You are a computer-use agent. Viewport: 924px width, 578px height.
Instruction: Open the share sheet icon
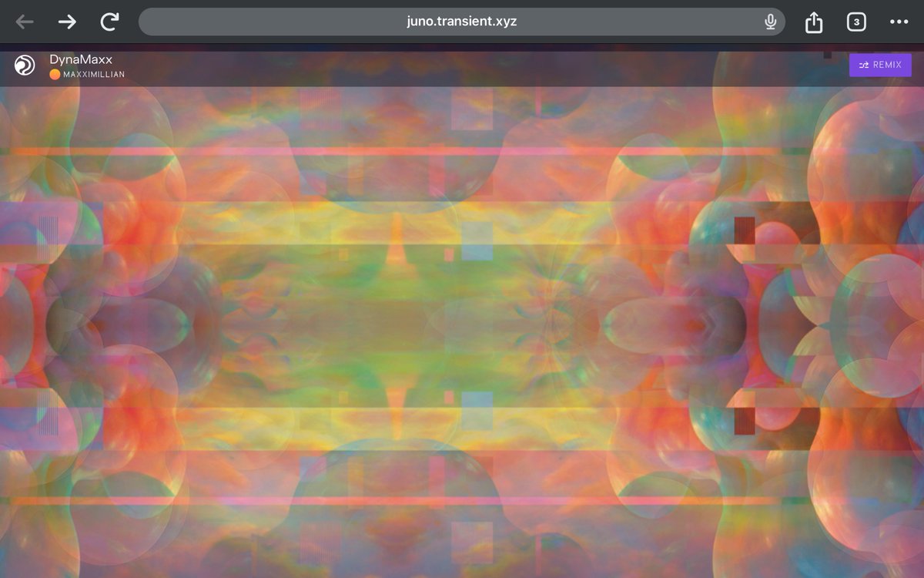[x=814, y=22]
